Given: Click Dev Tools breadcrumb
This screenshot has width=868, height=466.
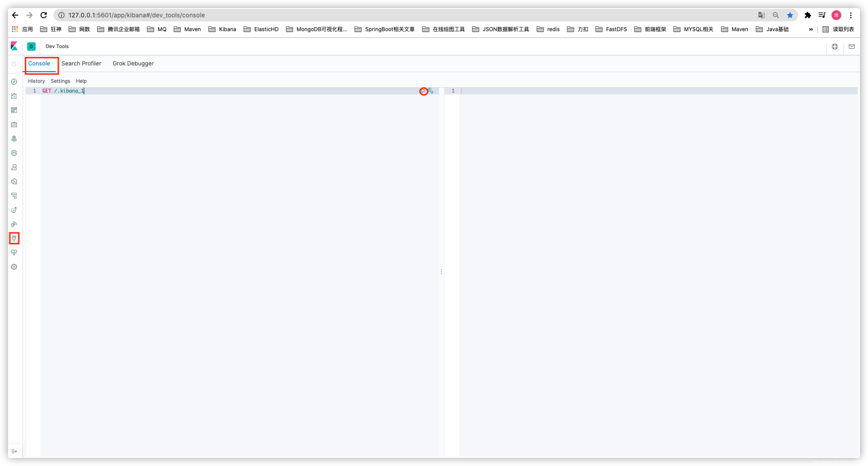Looking at the screenshot, I should click(57, 47).
